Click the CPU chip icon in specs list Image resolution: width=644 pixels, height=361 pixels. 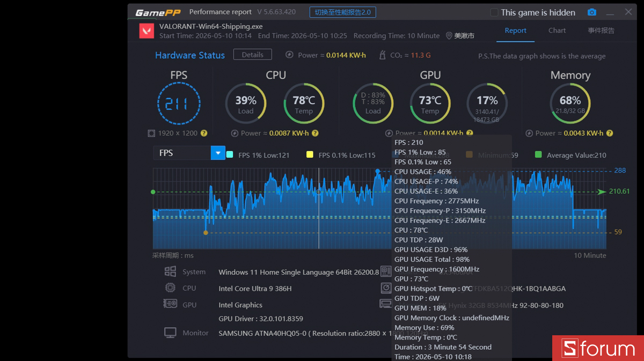[x=170, y=288]
